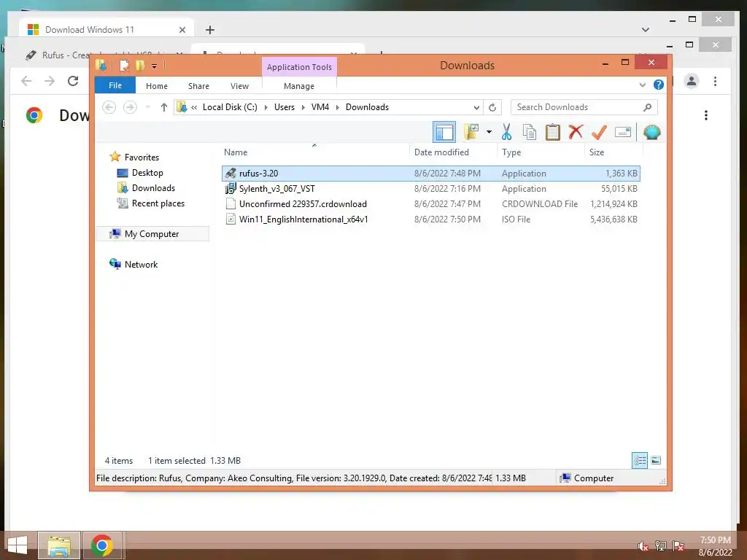
Task: Delete file with red X icon
Action: click(x=576, y=131)
